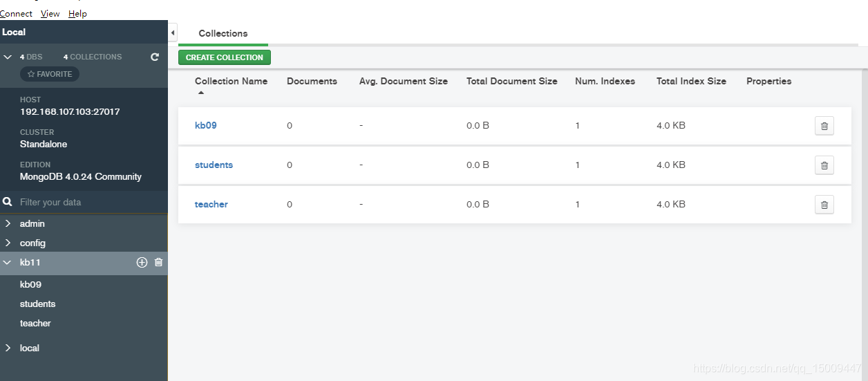Image resolution: width=868 pixels, height=381 pixels.
Task: Collapse the kb11 database chevron
Action: 8,262
